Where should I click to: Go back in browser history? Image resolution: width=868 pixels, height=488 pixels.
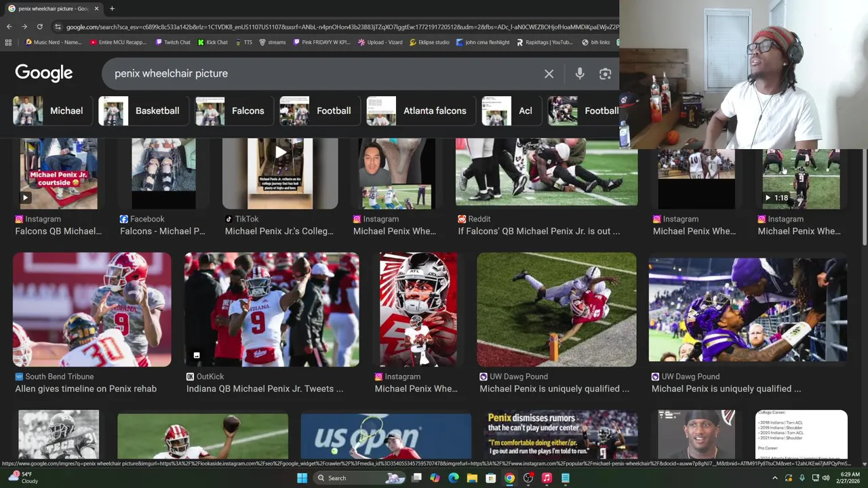(9, 26)
